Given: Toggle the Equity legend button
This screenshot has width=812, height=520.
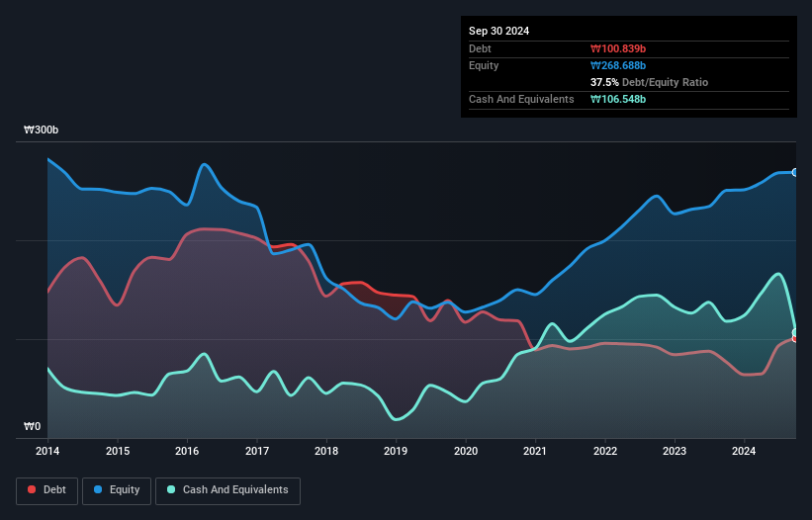Looking at the screenshot, I should 117,490.
